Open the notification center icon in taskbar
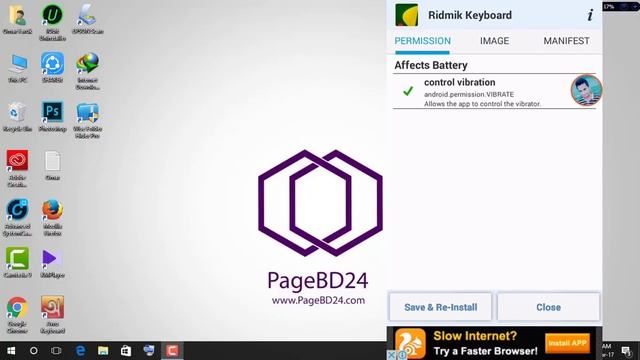This screenshot has width=640, height=360. [627, 351]
